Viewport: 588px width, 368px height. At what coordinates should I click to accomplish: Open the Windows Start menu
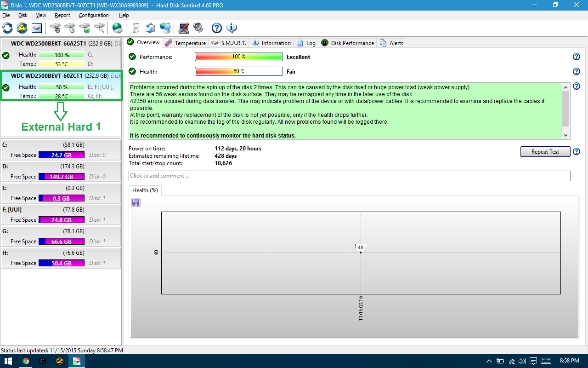pyautogui.click(x=8, y=361)
